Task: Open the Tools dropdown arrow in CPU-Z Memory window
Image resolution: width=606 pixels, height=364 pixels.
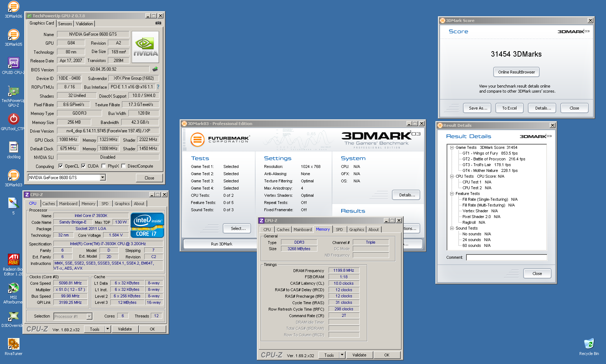Action: coord(342,355)
